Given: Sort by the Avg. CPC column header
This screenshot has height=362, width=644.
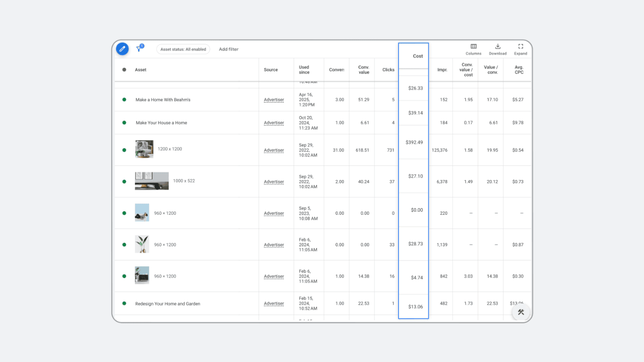Looking at the screenshot, I should [519, 70].
